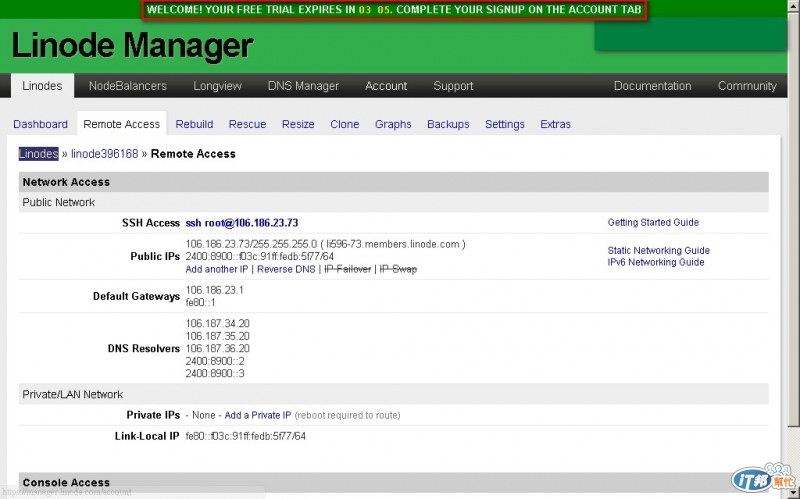The image size is (800, 499).
Task: Click the struck-through IP Failover link
Action: (347, 269)
